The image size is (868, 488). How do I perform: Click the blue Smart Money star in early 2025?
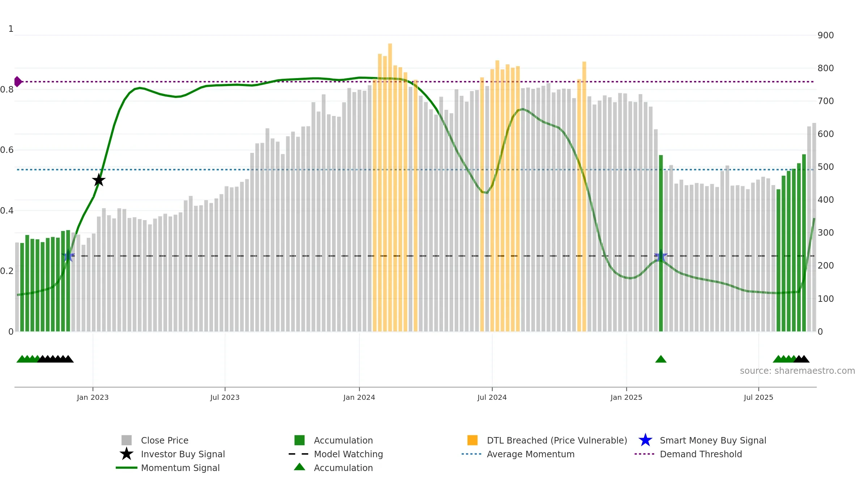pos(661,256)
